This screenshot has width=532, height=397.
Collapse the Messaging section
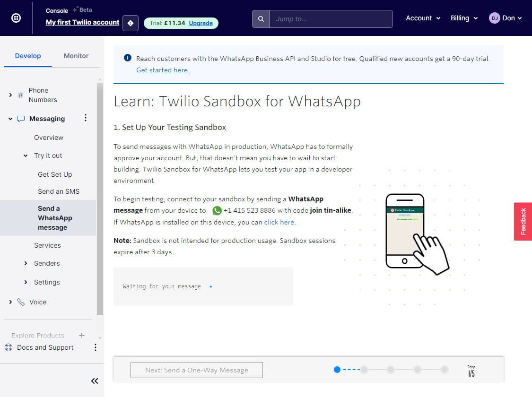point(10,119)
